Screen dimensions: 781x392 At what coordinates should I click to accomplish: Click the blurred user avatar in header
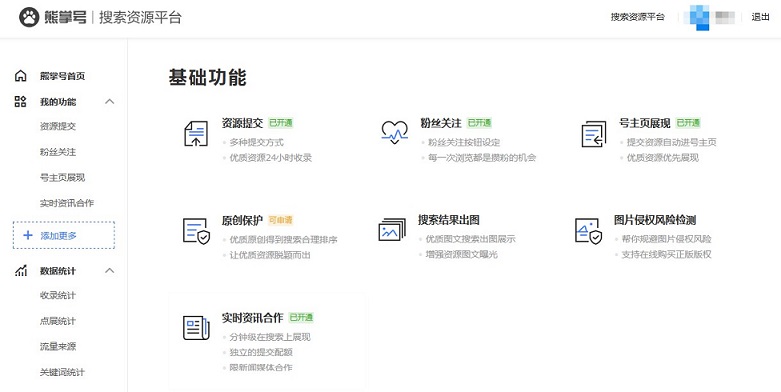(701, 17)
